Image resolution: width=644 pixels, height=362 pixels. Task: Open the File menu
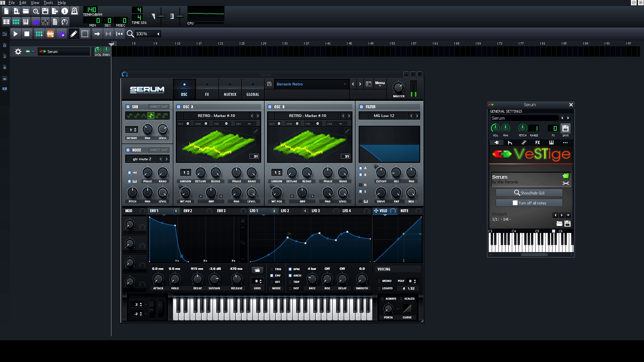[x=11, y=3]
